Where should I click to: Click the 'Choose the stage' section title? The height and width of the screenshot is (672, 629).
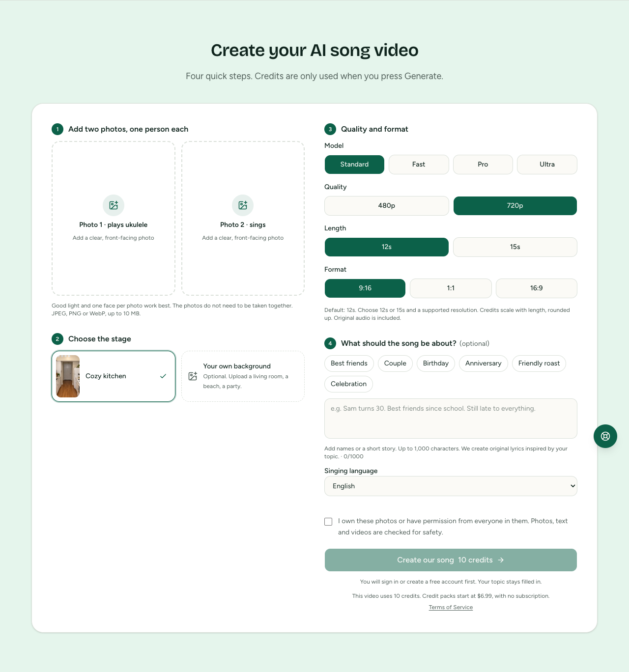100,339
